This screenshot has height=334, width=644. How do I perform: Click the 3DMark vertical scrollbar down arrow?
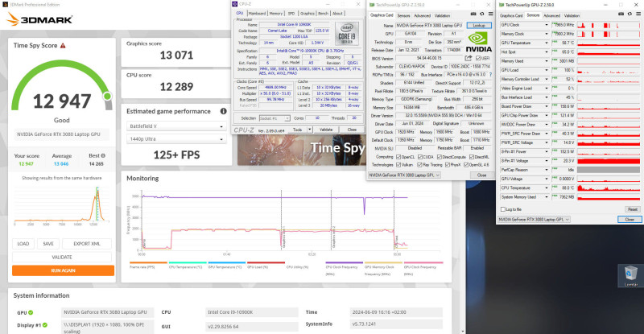[x=462, y=331]
